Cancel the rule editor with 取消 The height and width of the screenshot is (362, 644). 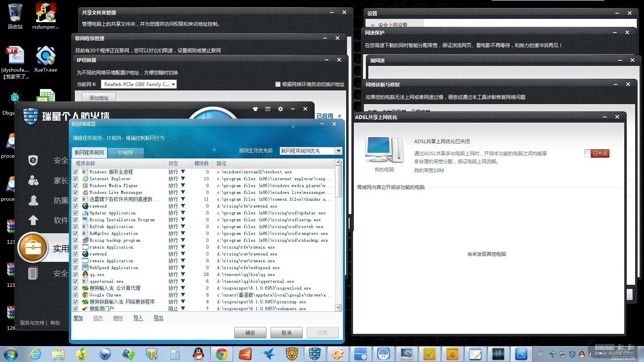[x=287, y=333]
